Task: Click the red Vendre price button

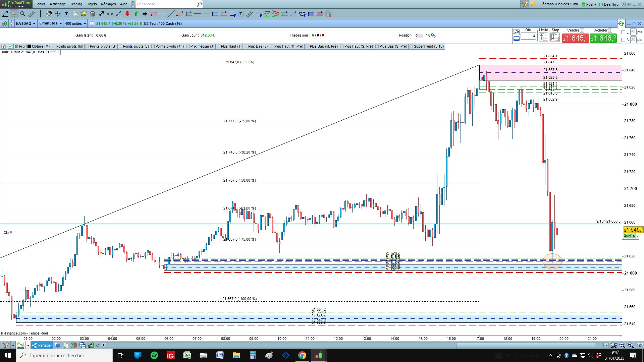Action: pyautogui.click(x=575, y=38)
